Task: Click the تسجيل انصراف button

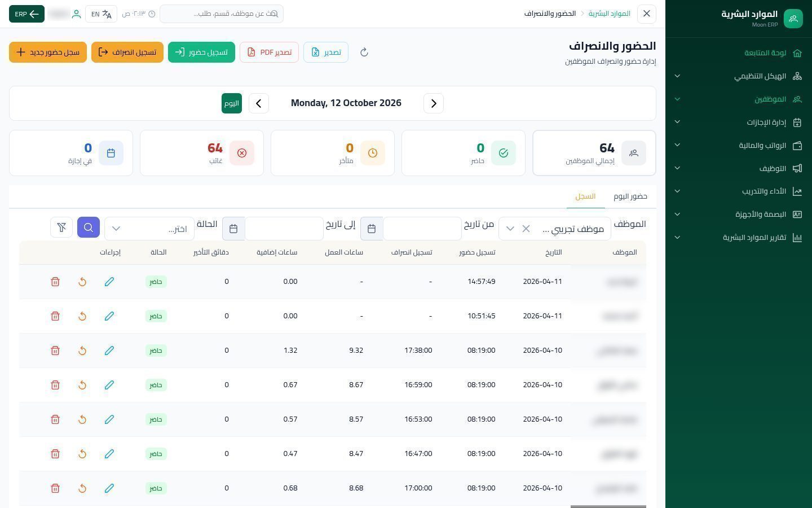Action: click(x=127, y=52)
